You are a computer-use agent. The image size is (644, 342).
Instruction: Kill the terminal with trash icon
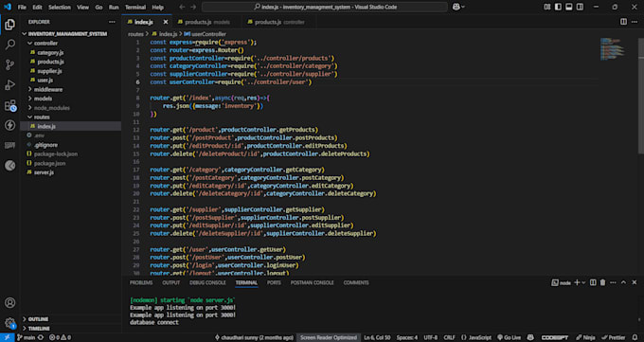602,282
